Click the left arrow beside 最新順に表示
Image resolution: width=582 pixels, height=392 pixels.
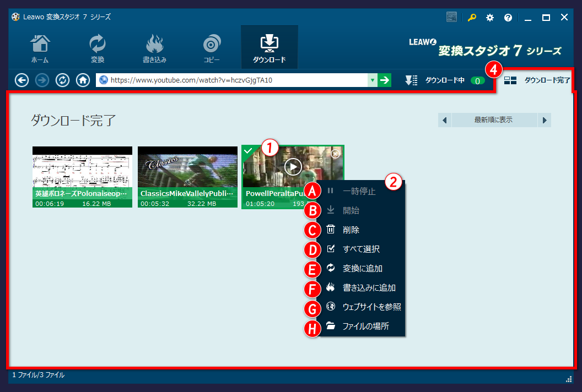coord(445,119)
